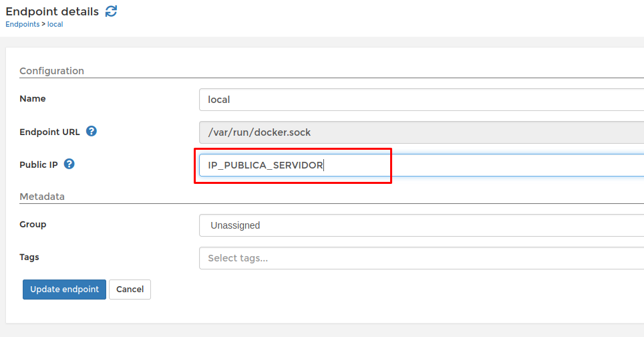The width and height of the screenshot is (644, 337).
Task: Click the Name field label
Action: click(33, 99)
